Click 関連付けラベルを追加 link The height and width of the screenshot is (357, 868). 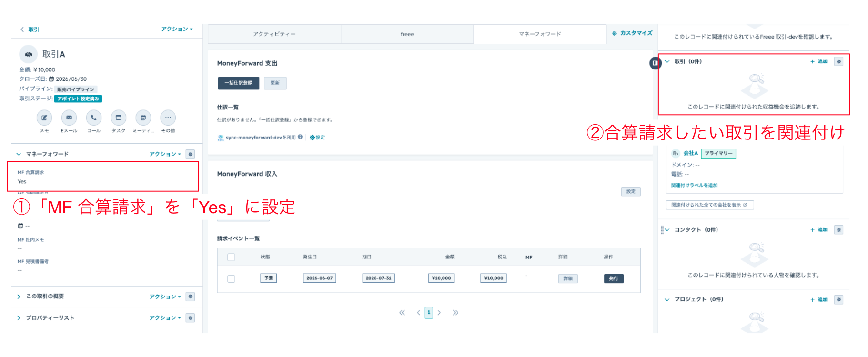(x=694, y=186)
